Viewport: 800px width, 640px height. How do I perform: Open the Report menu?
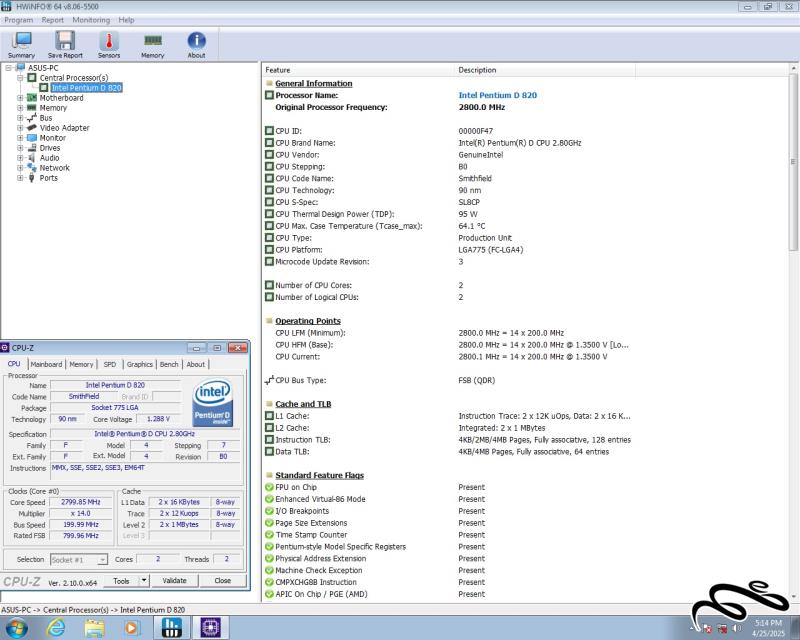53,20
